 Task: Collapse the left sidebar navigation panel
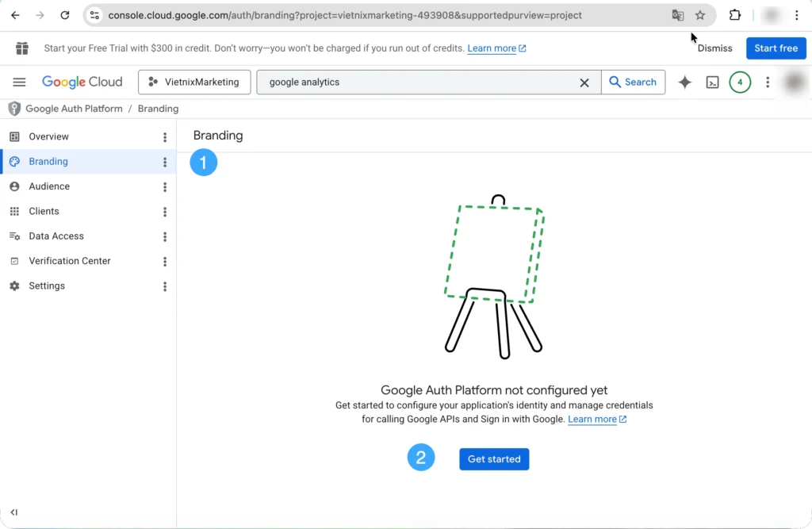tap(14, 512)
